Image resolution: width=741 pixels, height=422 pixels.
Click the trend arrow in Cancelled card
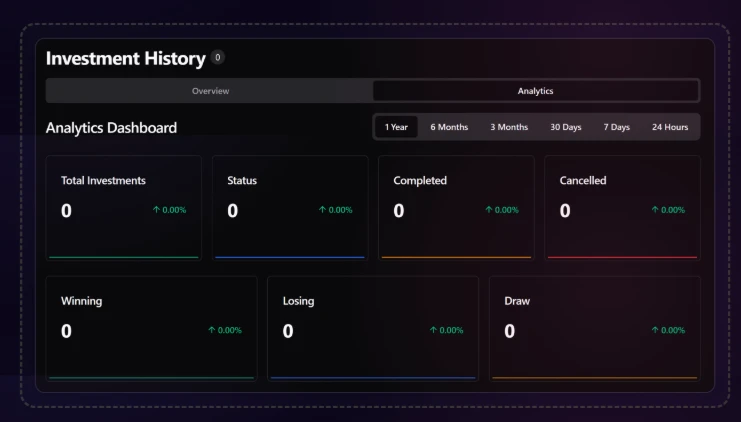(655, 210)
